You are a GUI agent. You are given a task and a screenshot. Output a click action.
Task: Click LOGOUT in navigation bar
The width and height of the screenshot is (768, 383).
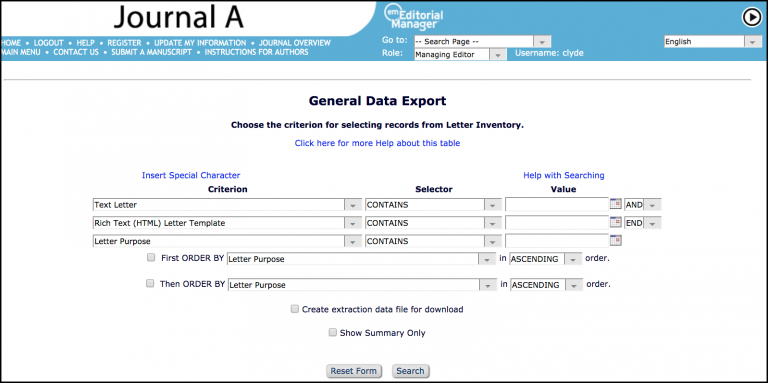click(x=49, y=43)
